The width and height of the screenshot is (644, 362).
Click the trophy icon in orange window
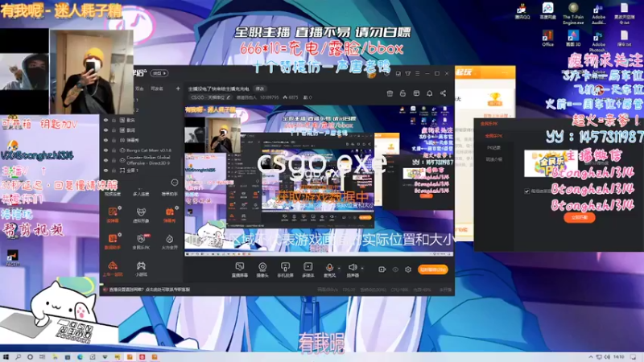coord(495,99)
